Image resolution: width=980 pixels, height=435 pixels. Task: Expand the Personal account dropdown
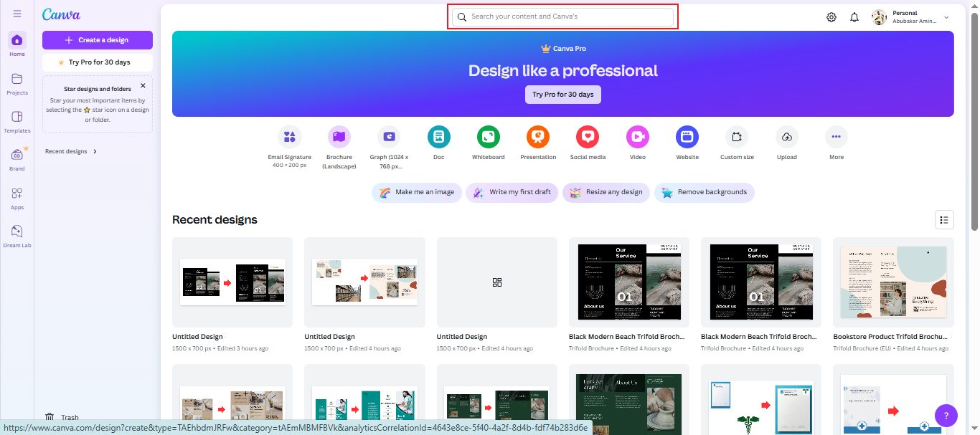pos(946,17)
